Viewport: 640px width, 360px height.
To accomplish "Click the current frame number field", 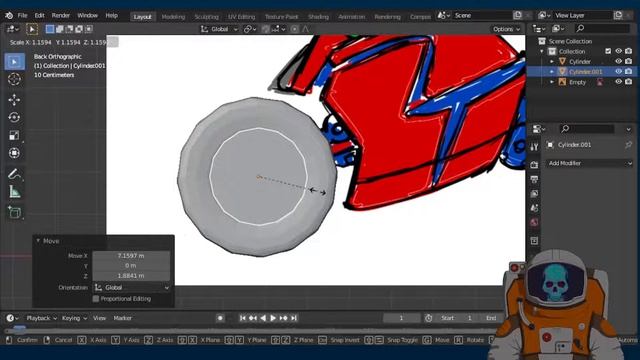I will tap(402, 318).
